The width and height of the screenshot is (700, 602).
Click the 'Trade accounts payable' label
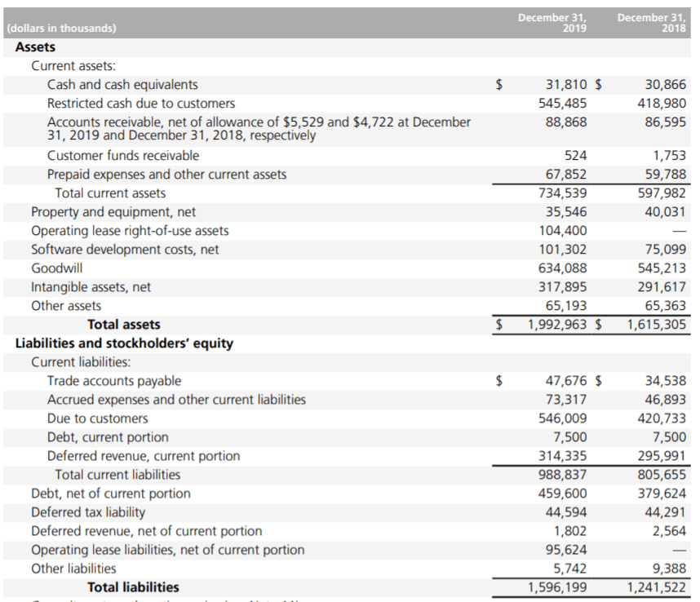point(114,381)
